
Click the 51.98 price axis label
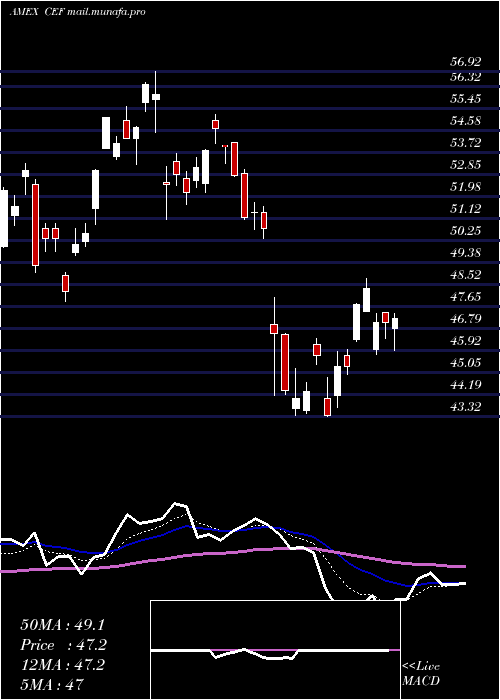(x=465, y=187)
